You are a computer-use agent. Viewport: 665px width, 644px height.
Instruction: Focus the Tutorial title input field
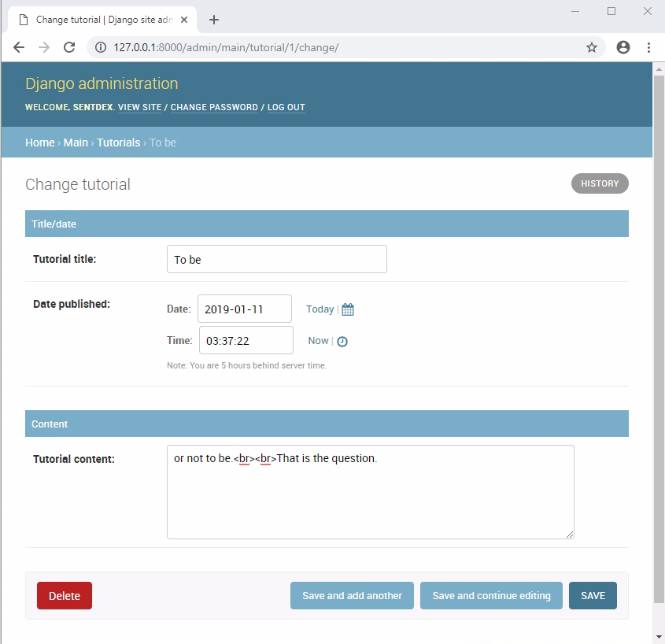click(x=276, y=259)
